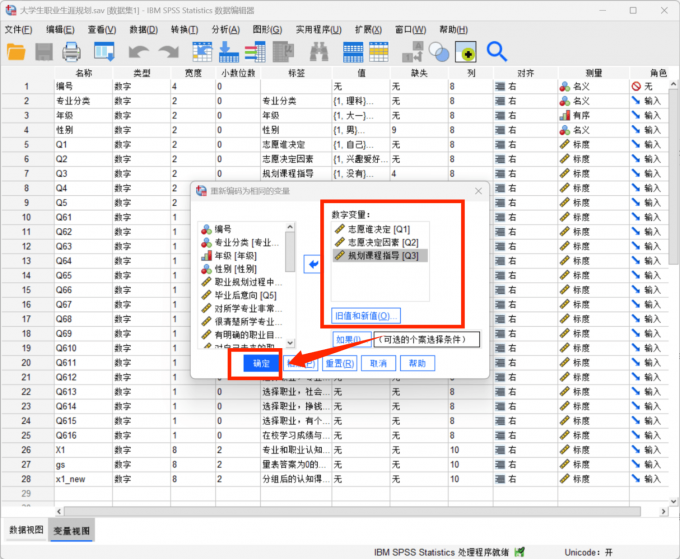Click the 取消 button

pyautogui.click(x=378, y=363)
